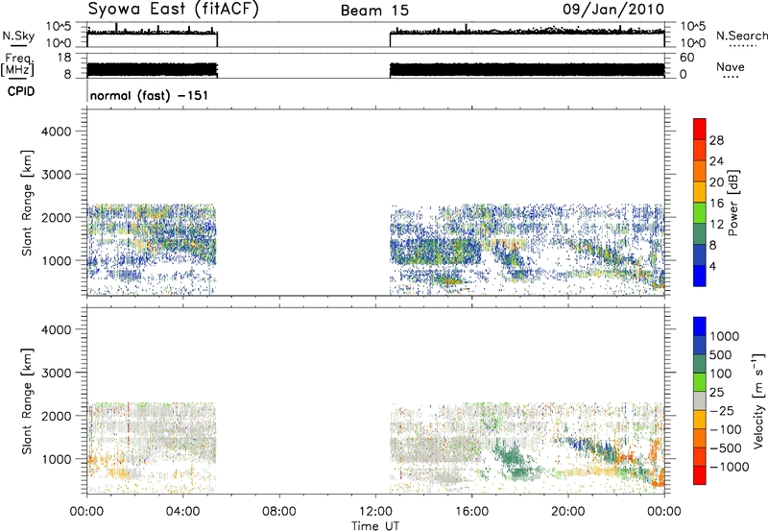Click the '08:00' time tick label
The height and width of the screenshot is (532, 768).
pos(279,512)
